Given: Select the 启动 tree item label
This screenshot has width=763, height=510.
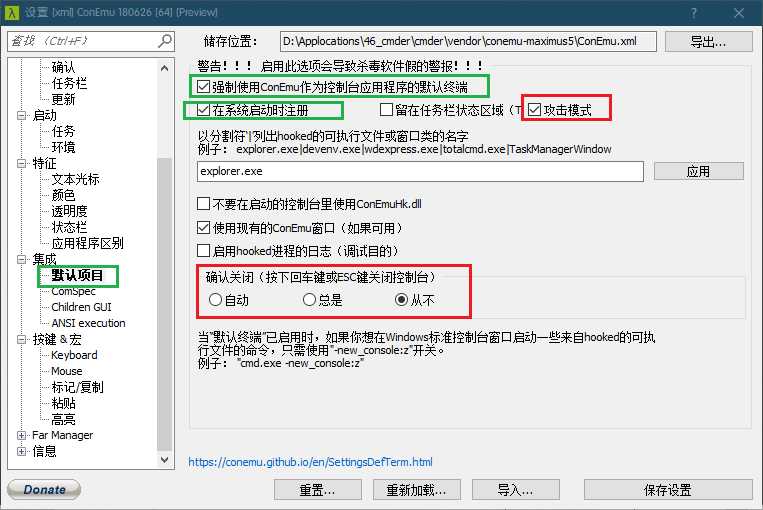Looking at the screenshot, I should pos(44,115).
